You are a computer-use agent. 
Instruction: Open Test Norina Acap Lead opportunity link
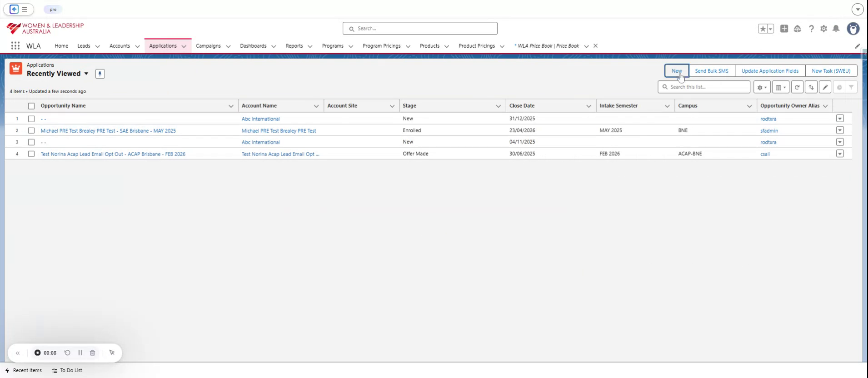(113, 154)
